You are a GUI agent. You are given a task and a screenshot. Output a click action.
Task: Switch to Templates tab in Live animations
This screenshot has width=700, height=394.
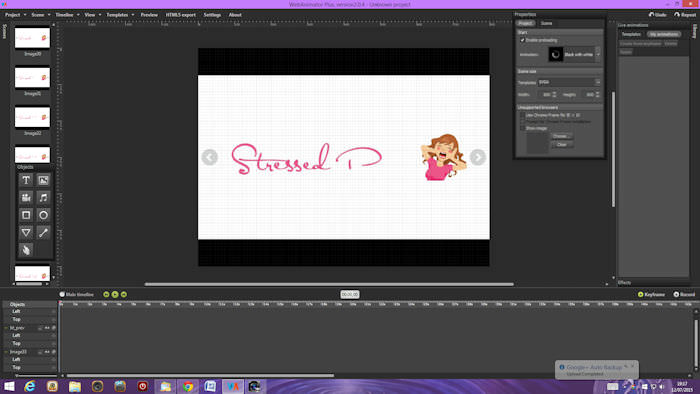[x=631, y=34]
